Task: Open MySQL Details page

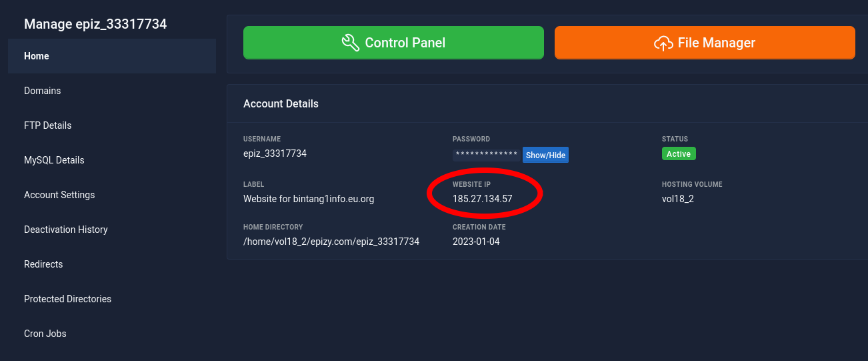Action: point(54,160)
